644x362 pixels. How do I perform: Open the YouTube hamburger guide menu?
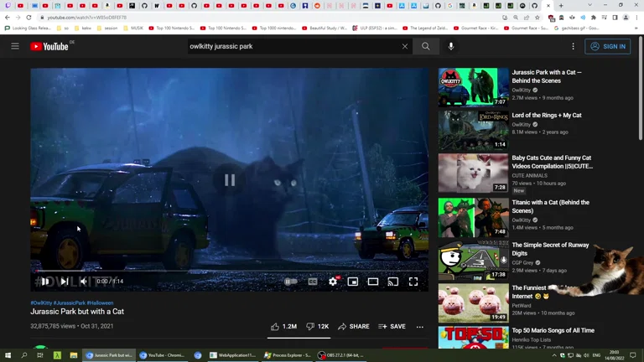click(15, 47)
